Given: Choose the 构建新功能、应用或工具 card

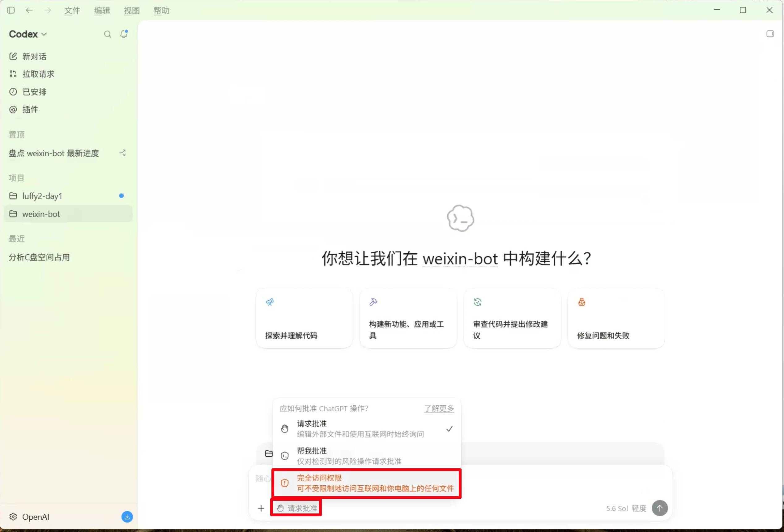Looking at the screenshot, I should click(x=408, y=318).
